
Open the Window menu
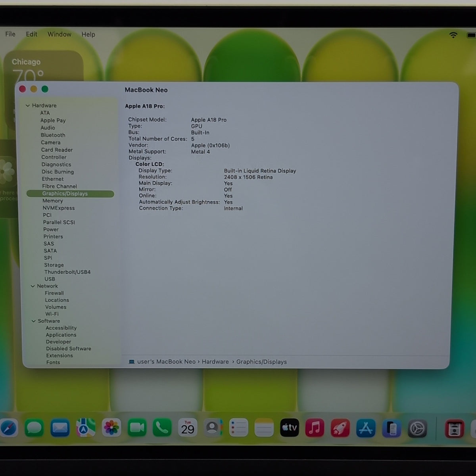(59, 34)
